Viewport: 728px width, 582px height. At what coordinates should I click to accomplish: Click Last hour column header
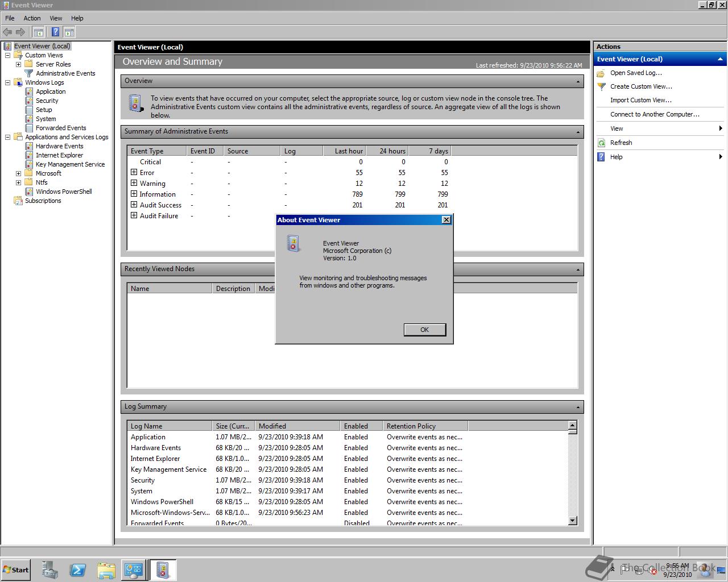click(344, 151)
